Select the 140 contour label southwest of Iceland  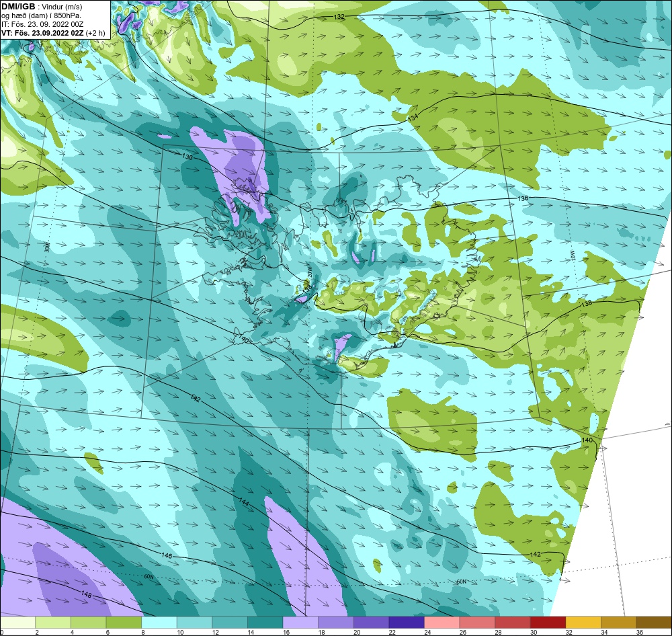click(x=244, y=340)
